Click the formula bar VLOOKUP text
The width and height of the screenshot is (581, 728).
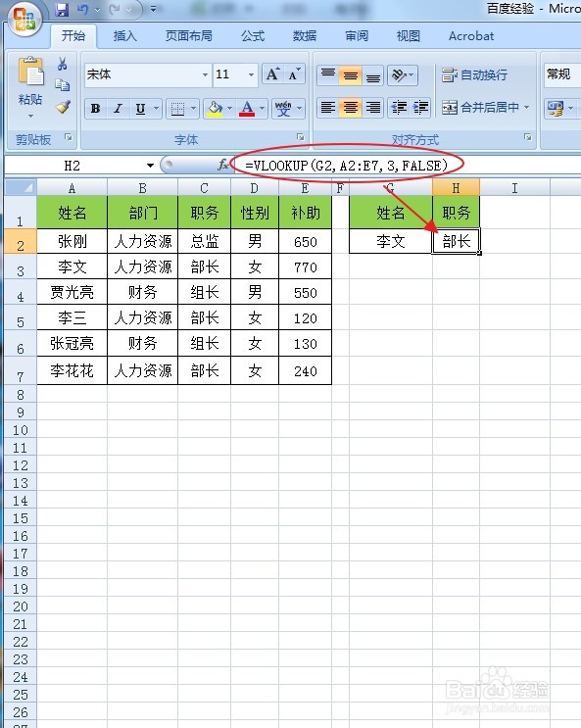pos(346,166)
